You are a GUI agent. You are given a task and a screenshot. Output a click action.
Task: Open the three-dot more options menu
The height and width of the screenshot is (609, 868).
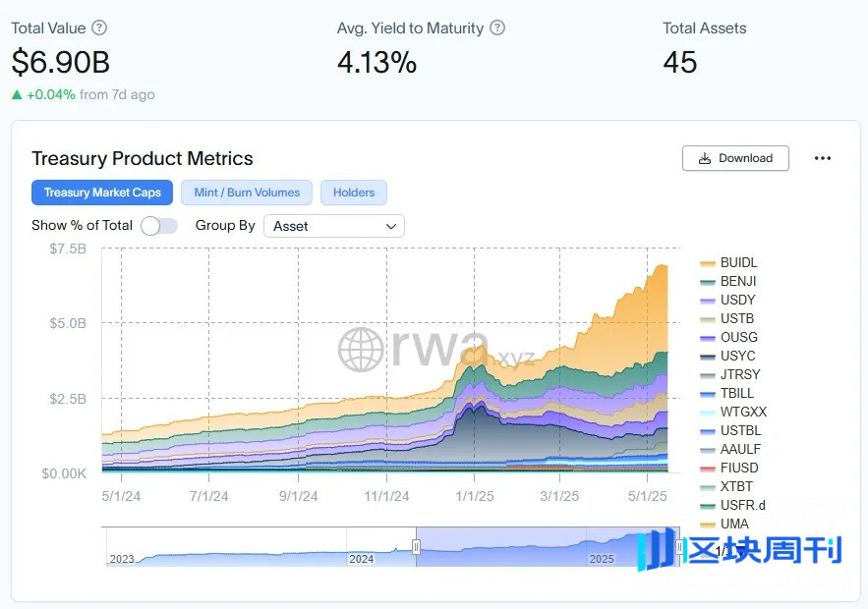coord(823,158)
